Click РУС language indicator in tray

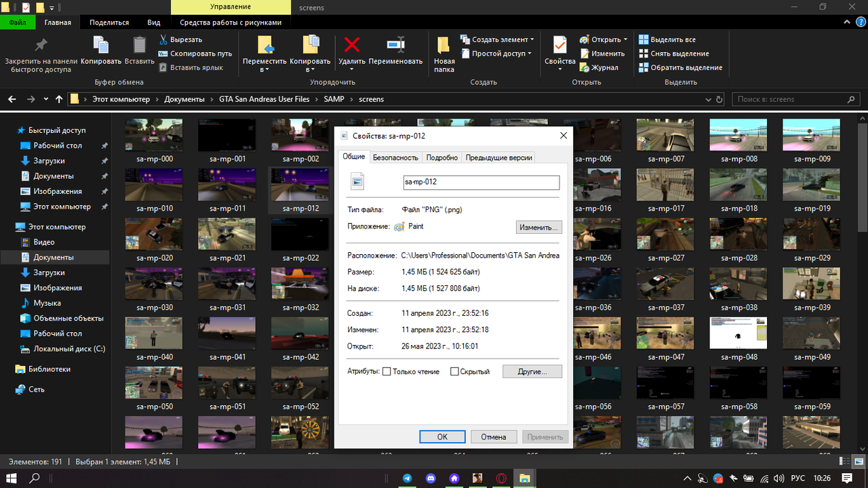pos(798,478)
